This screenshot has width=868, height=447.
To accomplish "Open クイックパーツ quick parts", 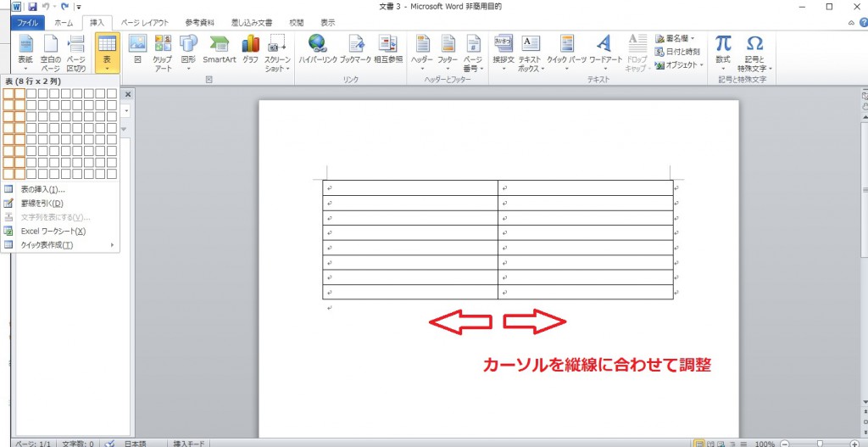I will [x=566, y=53].
